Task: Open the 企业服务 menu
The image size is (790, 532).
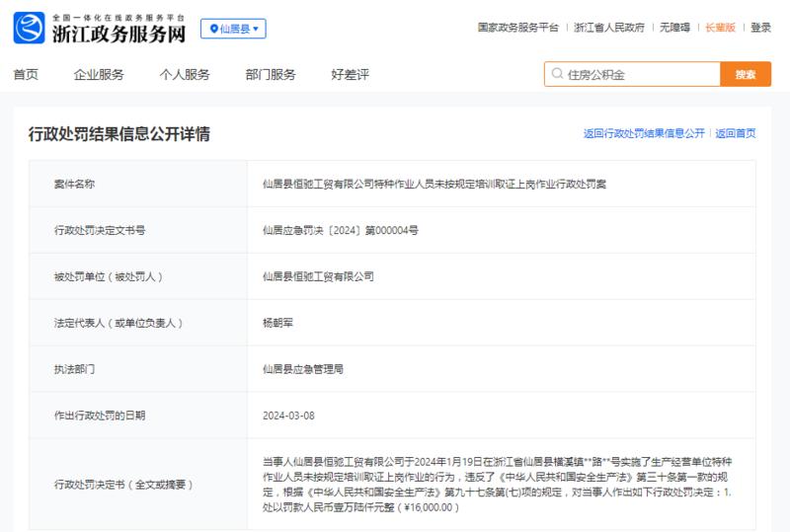Action: click(x=99, y=75)
